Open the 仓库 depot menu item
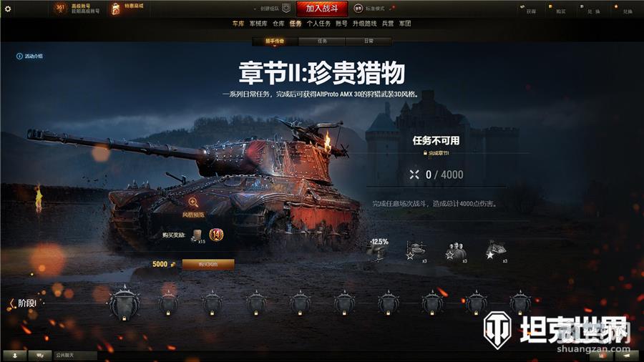Viewport: 644px width, 362px height. point(278,24)
